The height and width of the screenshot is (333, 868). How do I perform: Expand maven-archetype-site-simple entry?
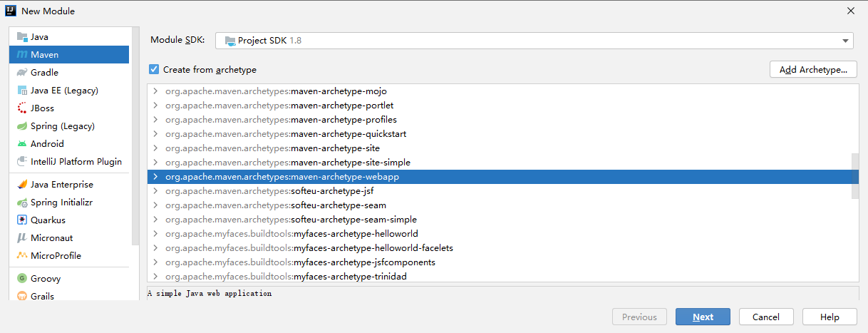click(155, 163)
